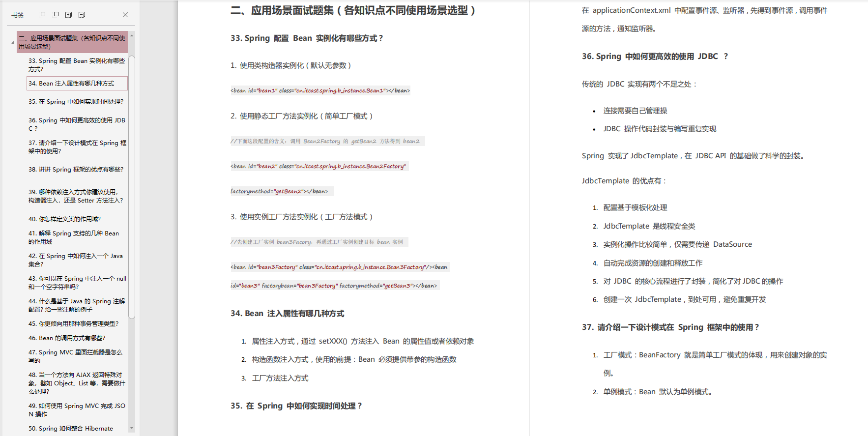Click heading 37. 请介绍一下设计模式在 Spring 框架中的使用
This screenshot has width=868, height=436.
tap(670, 327)
